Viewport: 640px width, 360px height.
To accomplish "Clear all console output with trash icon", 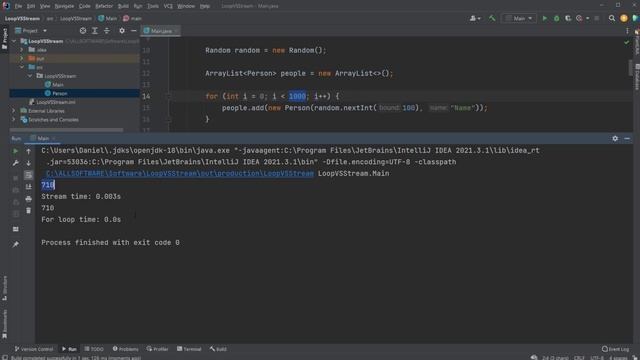I will click(29, 211).
